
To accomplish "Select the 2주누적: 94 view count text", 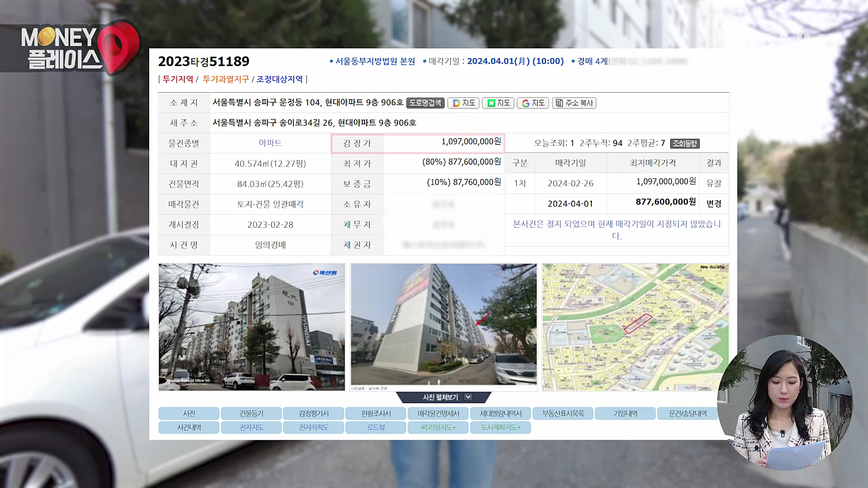I will pos(601,143).
